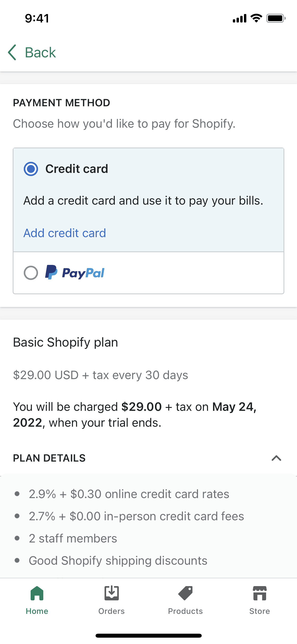Tap the home indicator bar
This screenshot has height=644, width=297.
[x=148, y=636]
